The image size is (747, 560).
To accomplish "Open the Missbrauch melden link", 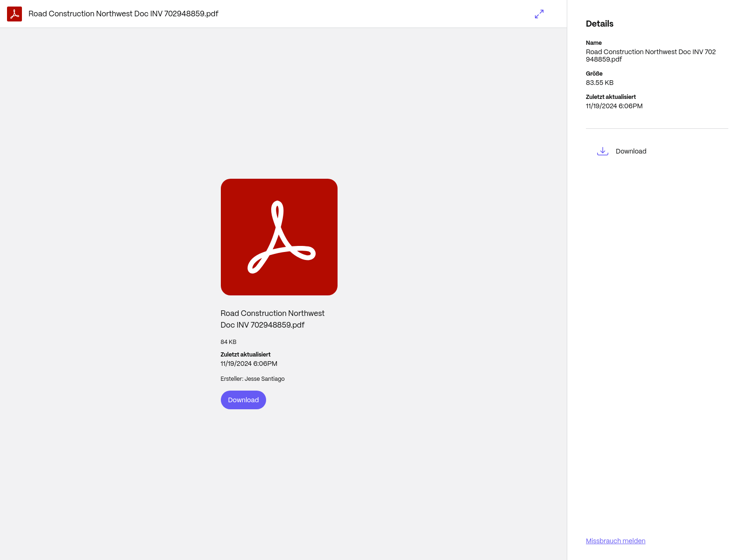I will 615,541.
